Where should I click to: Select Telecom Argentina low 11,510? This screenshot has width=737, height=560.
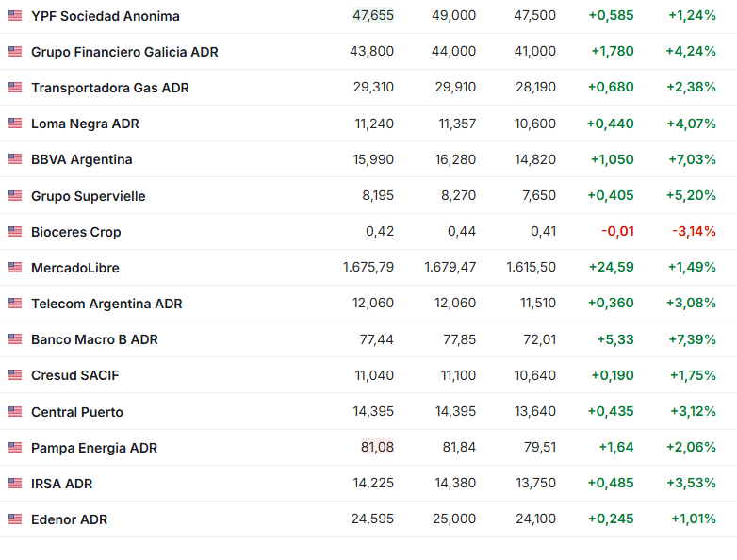click(538, 303)
